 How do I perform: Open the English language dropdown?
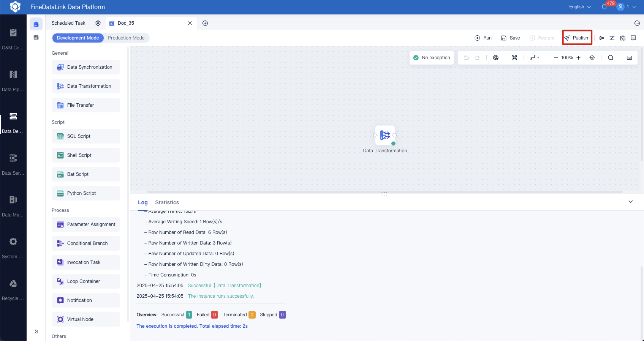click(580, 7)
